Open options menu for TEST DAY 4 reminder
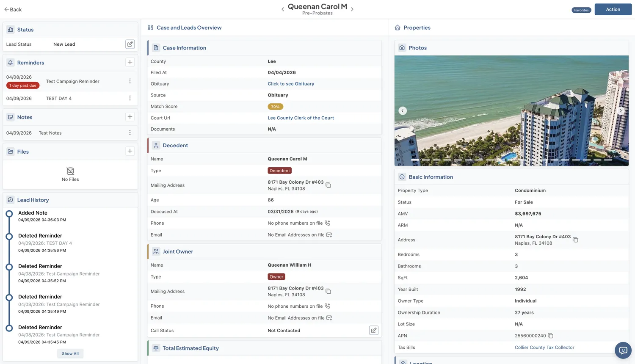This screenshot has width=635, height=364. pyautogui.click(x=130, y=98)
